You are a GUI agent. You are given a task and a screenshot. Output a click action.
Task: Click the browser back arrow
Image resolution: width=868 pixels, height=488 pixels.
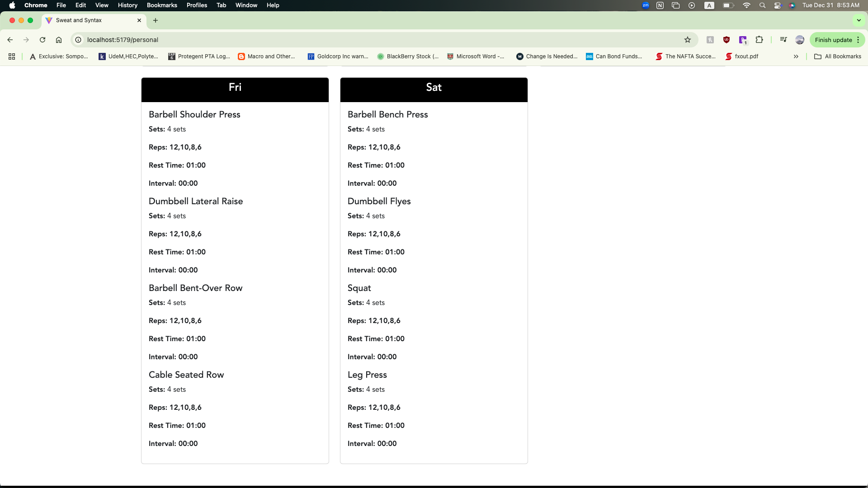point(10,40)
